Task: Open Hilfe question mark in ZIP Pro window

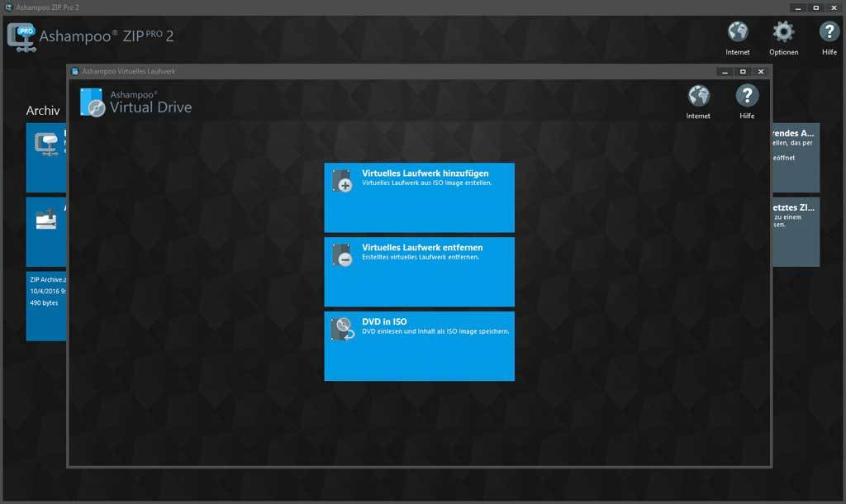Action: click(829, 38)
